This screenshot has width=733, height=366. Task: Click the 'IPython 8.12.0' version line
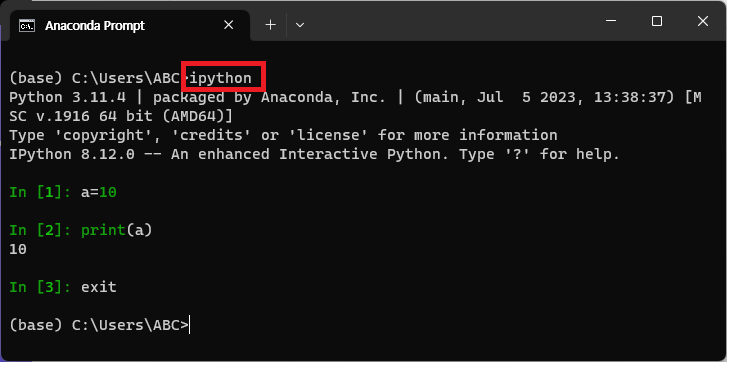pos(315,154)
